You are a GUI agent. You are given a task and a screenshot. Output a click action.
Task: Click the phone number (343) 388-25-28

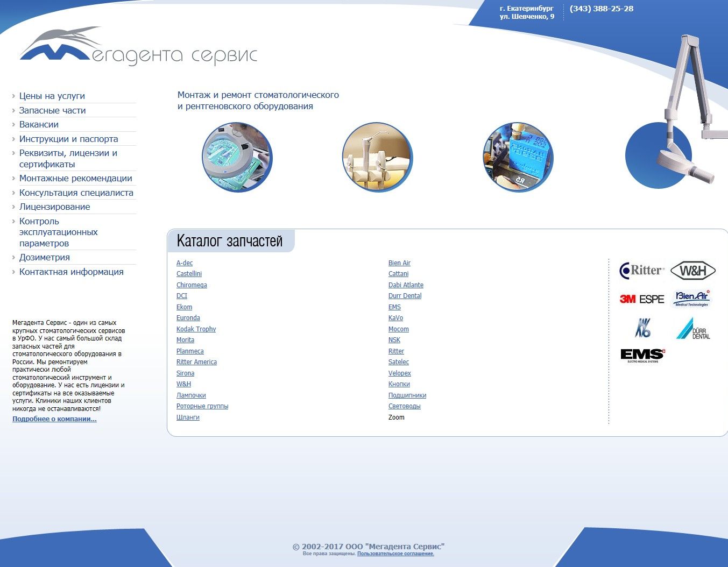(602, 9)
